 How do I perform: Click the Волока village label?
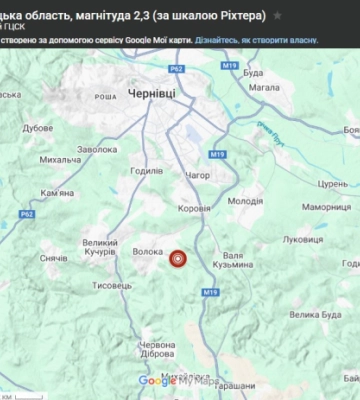pos(148,252)
